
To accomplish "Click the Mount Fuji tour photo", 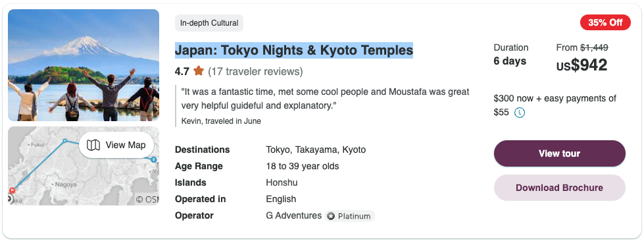I will (84, 65).
